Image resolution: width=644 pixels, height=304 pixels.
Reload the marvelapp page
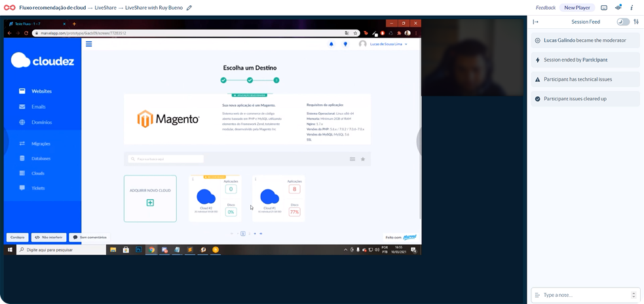click(26, 33)
